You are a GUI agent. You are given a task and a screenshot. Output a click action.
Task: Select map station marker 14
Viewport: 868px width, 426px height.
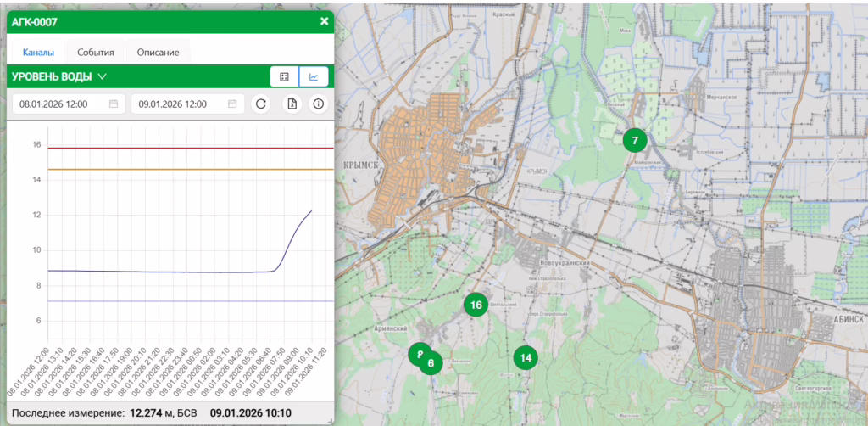(526, 357)
